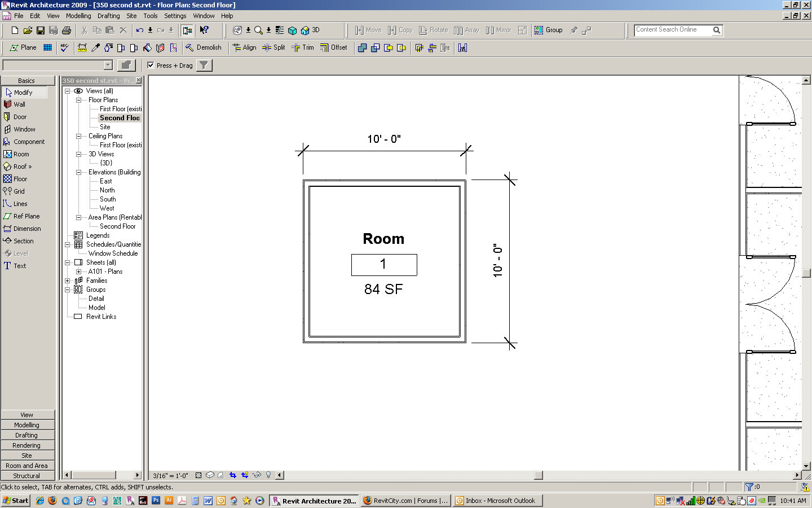Undo the last action with the Undo arrow
Image resolution: width=812 pixels, height=508 pixels.
(x=140, y=30)
